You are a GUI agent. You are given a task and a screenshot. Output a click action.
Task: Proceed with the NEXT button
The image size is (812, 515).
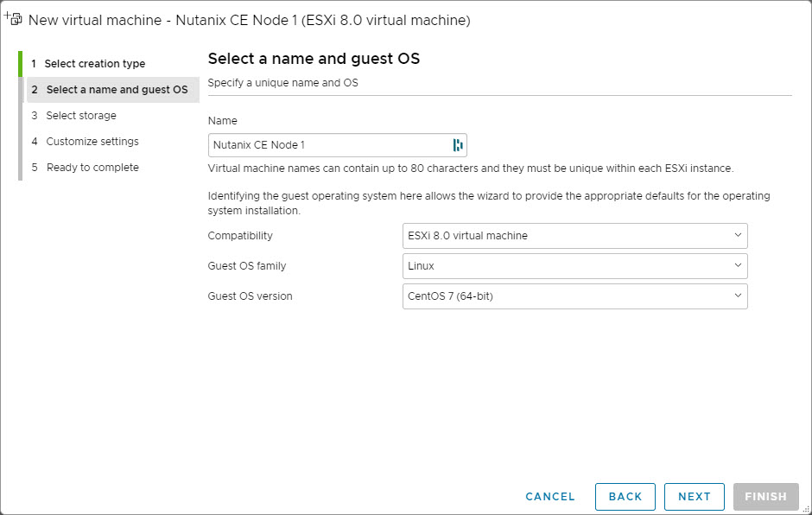(694, 496)
